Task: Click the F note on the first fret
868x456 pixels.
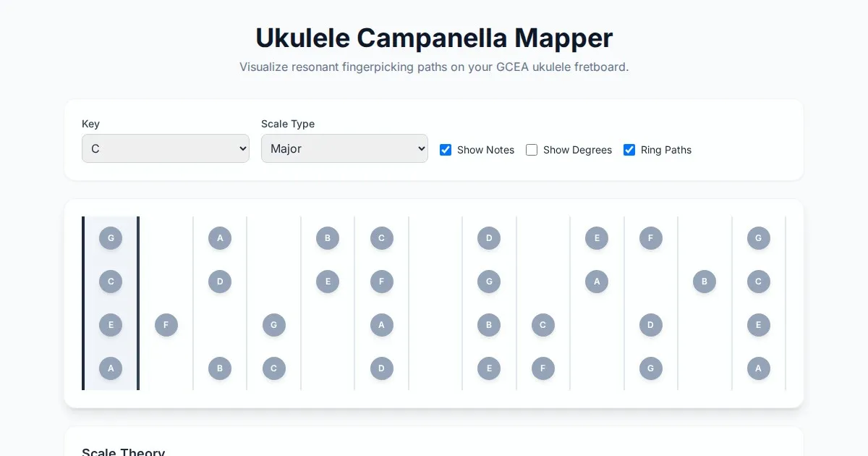Action: 166,325
